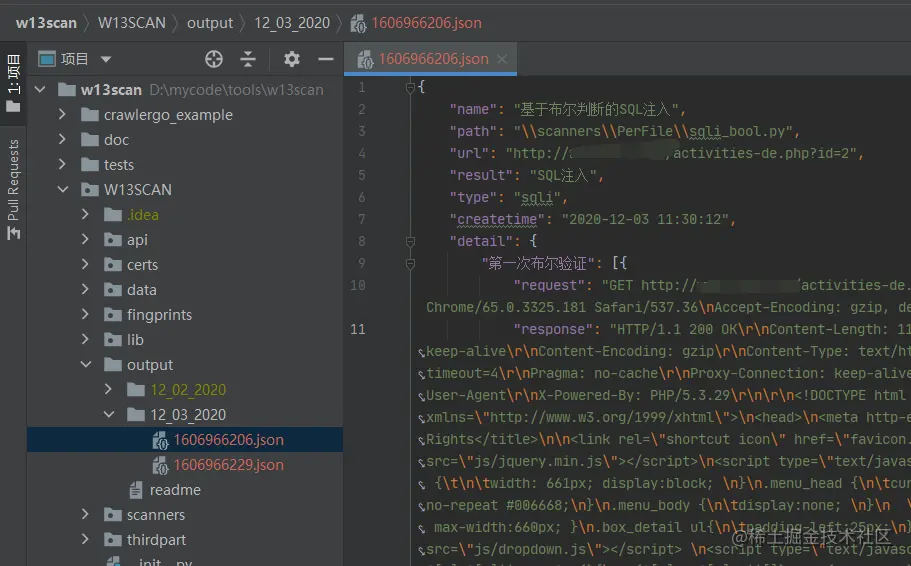Fold the array on line 9
The width and height of the screenshot is (911, 566).
(410, 263)
